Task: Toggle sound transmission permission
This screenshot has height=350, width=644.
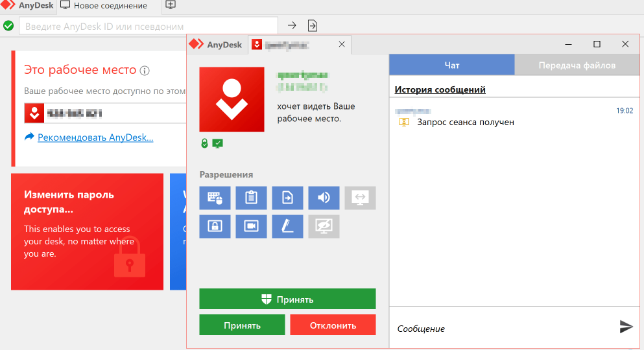Action: tap(324, 198)
